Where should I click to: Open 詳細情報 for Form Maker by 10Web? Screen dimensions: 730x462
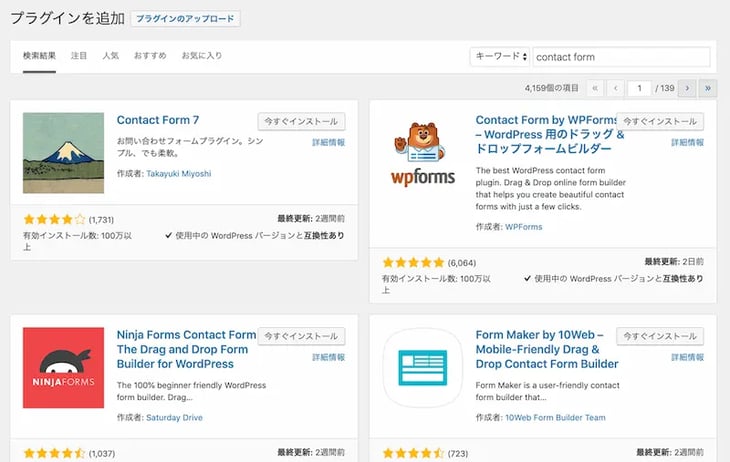[x=687, y=357]
